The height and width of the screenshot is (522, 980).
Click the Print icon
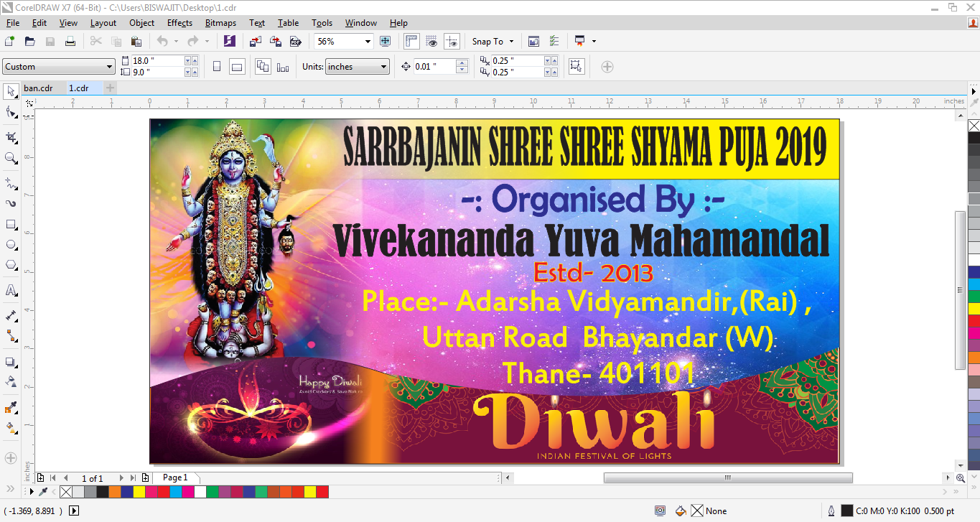point(70,41)
